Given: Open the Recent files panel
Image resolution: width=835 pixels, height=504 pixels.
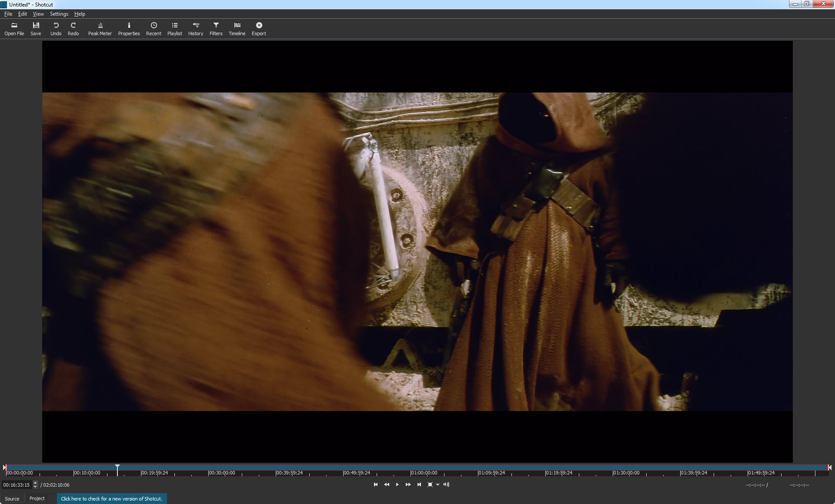Looking at the screenshot, I should [x=154, y=29].
